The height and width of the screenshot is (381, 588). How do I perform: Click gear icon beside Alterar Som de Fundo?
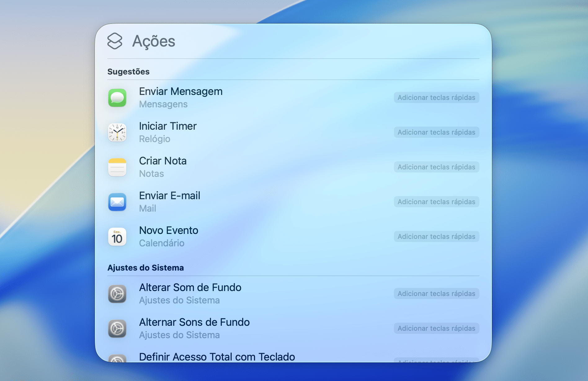[117, 294]
